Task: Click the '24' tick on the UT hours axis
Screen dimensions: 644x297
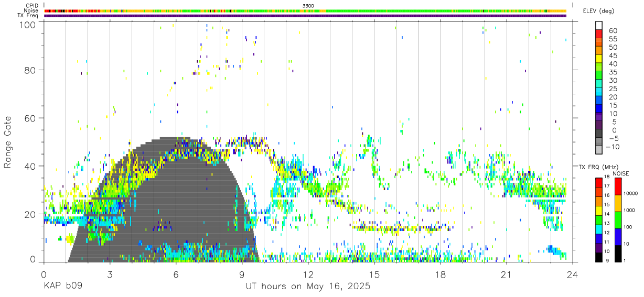Action: [573, 275]
